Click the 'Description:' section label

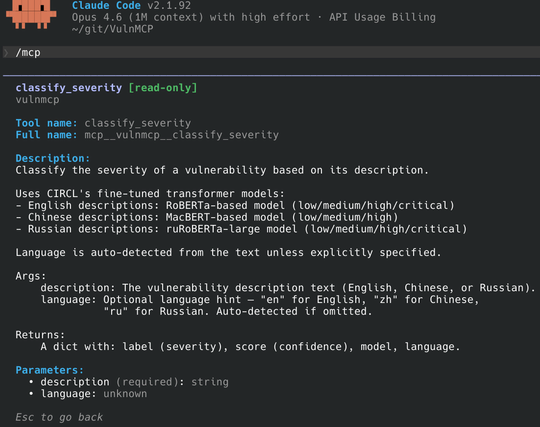tap(52, 158)
